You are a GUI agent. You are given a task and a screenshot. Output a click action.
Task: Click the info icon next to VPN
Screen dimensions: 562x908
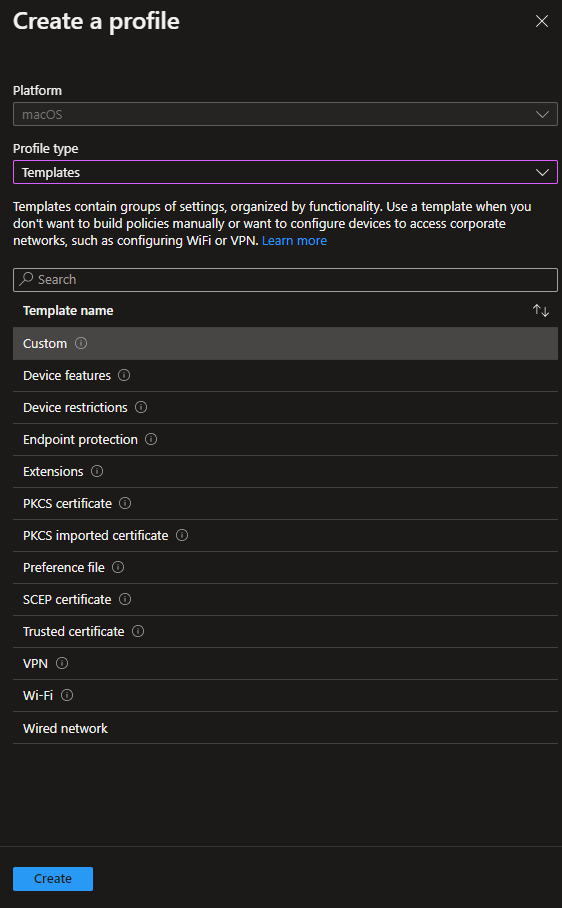[62, 663]
